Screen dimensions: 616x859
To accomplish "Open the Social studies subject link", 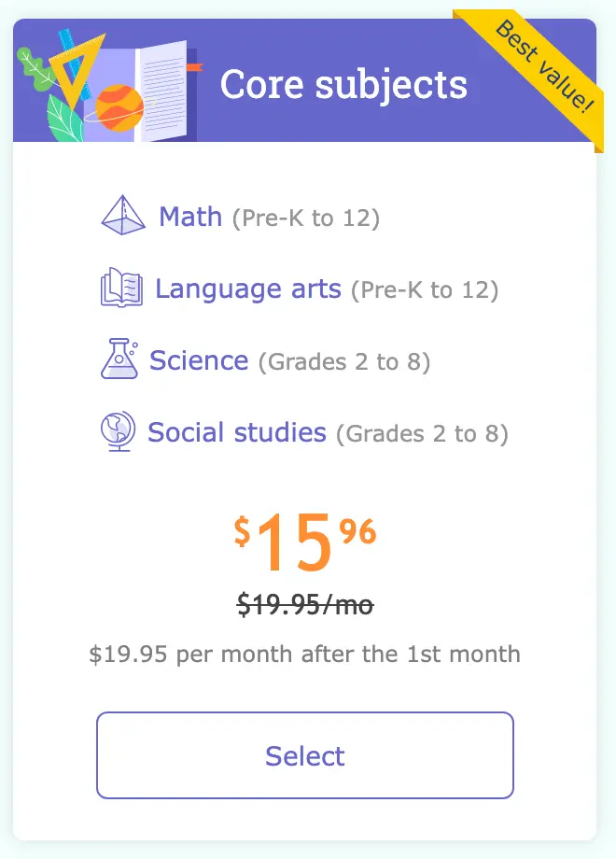I will pyautogui.click(x=237, y=432).
